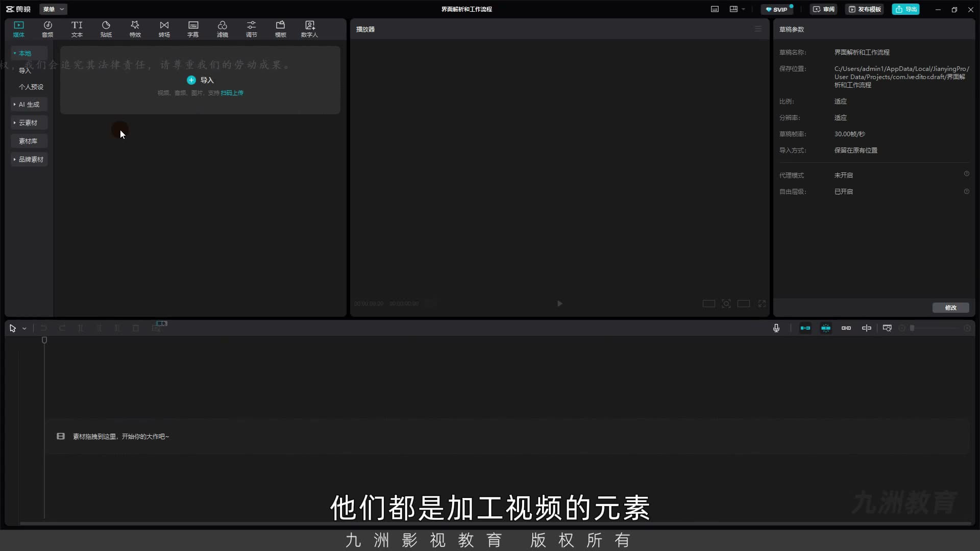Open the 菜单 menu dropdown

(x=53, y=9)
